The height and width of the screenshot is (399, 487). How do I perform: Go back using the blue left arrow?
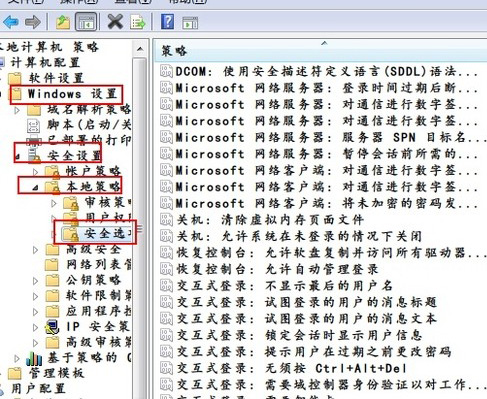pyautogui.click(x=11, y=22)
